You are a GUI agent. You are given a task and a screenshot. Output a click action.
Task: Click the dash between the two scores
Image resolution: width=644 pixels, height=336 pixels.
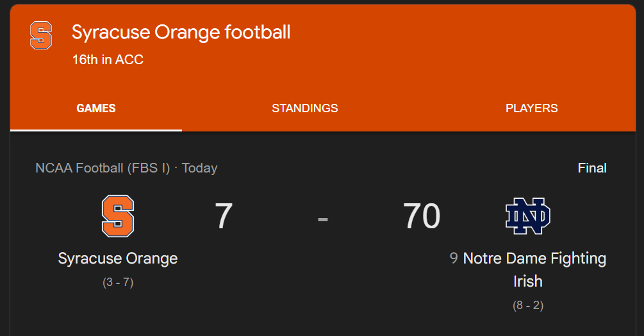coord(322,218)
